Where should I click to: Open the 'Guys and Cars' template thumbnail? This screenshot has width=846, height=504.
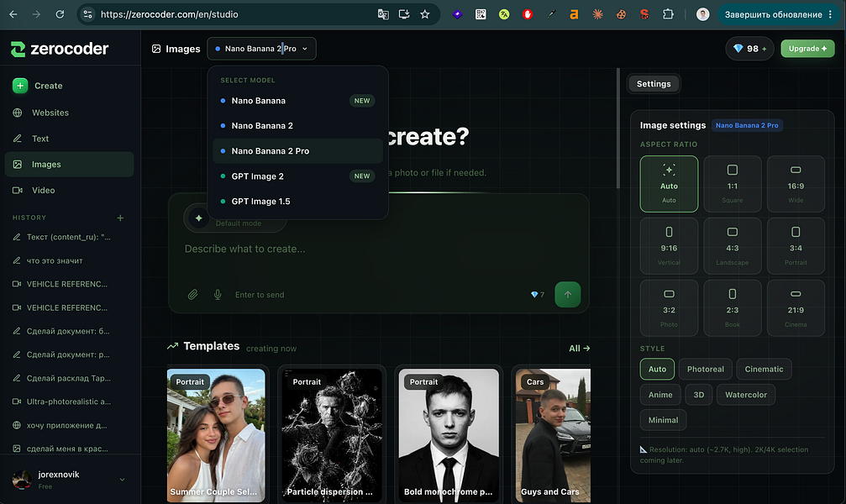click(x=553, y=435)
